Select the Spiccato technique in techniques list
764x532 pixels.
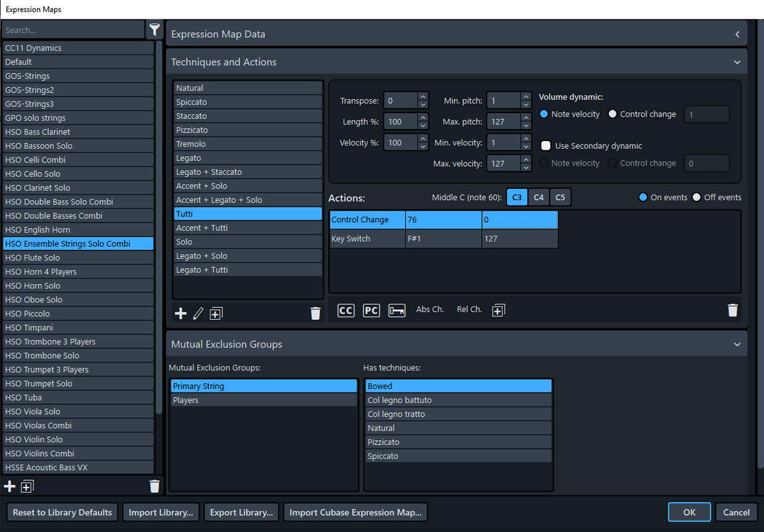pos(248,102)
